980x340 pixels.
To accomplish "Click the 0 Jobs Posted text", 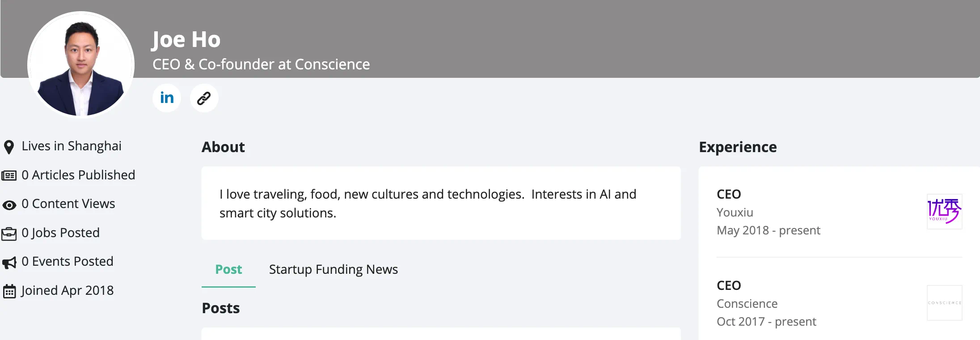I will pos(60,233).
